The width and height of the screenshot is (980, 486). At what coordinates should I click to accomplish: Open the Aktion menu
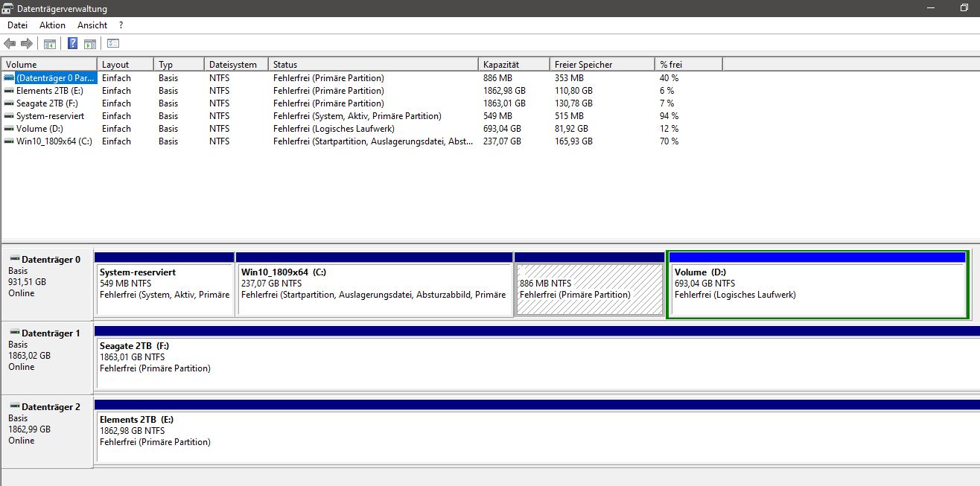click(52, 25)
